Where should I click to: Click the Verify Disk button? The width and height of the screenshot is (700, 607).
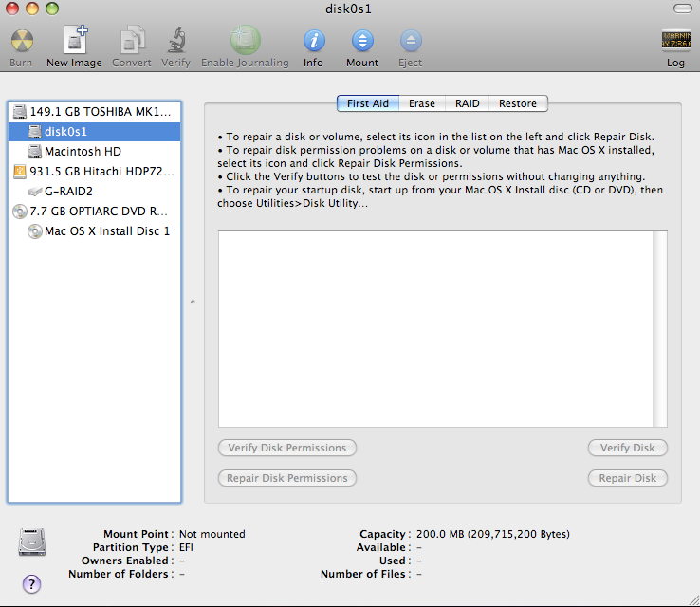(627, 448)
